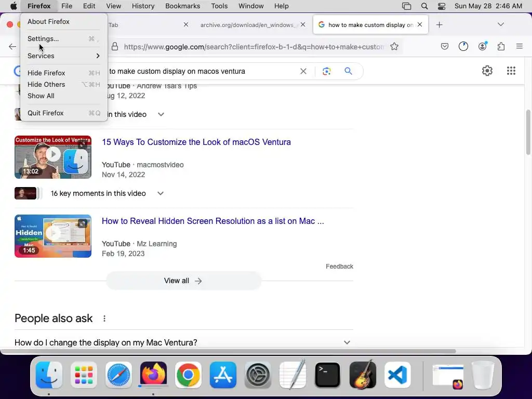This screenshot has width=532, height=399.
Task: Open the list all tabs dropdown
Action: (500, 24)
